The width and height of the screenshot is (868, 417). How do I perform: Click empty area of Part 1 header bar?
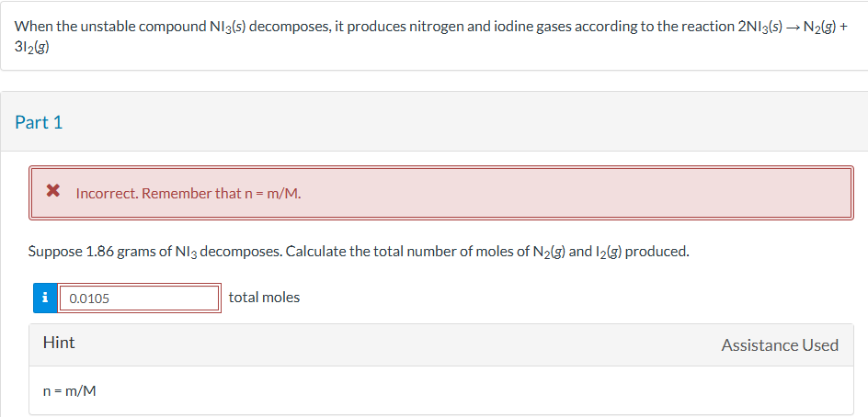click(460, 122)
